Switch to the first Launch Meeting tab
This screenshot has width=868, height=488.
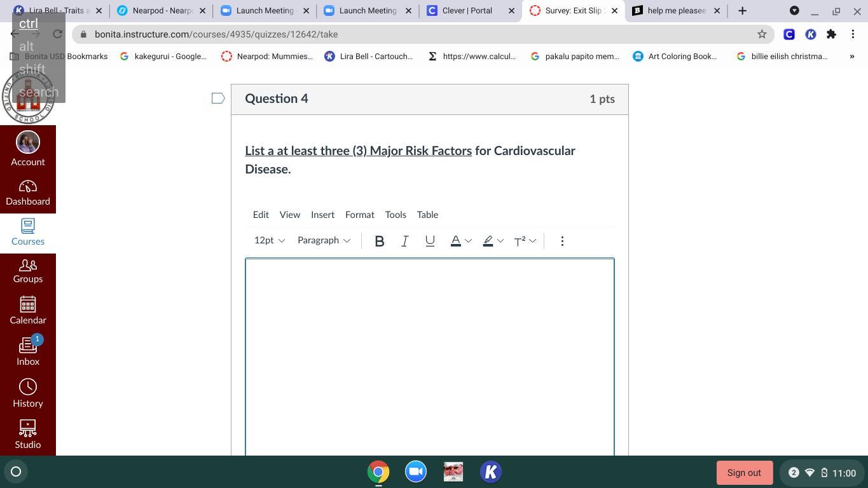pyautogui.click(x=265, y=11)
